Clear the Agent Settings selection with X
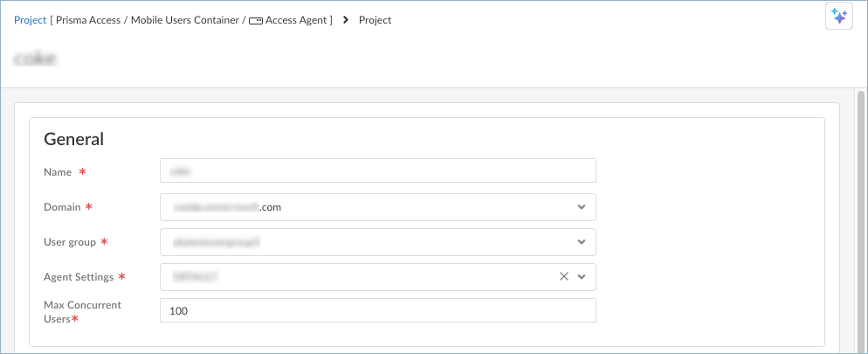The image size is (868, 354). pos(564,276)
